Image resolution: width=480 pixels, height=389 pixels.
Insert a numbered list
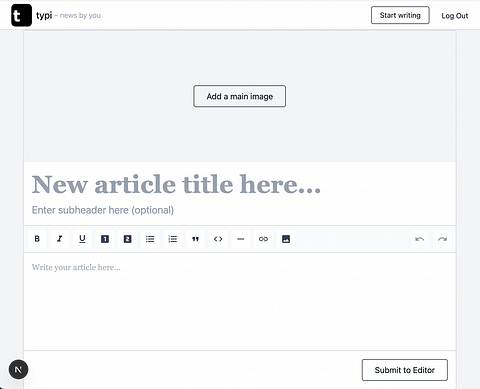[173, 239]
